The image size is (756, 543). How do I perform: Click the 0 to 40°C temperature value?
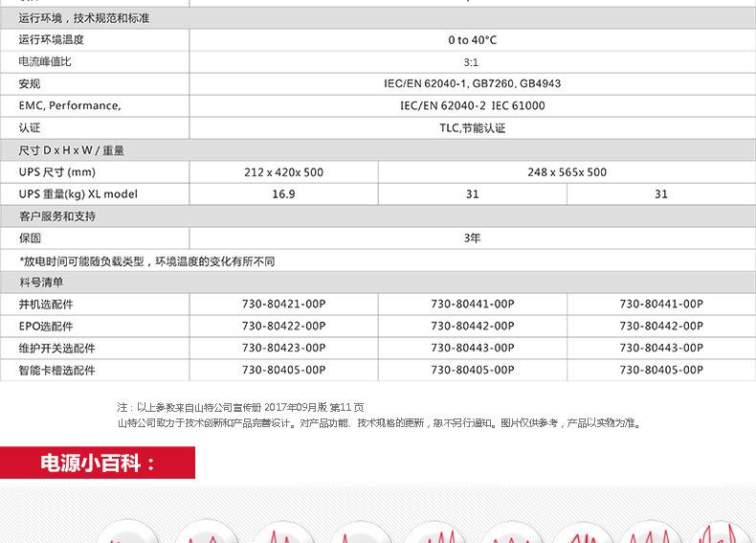(x=472, y=40)
